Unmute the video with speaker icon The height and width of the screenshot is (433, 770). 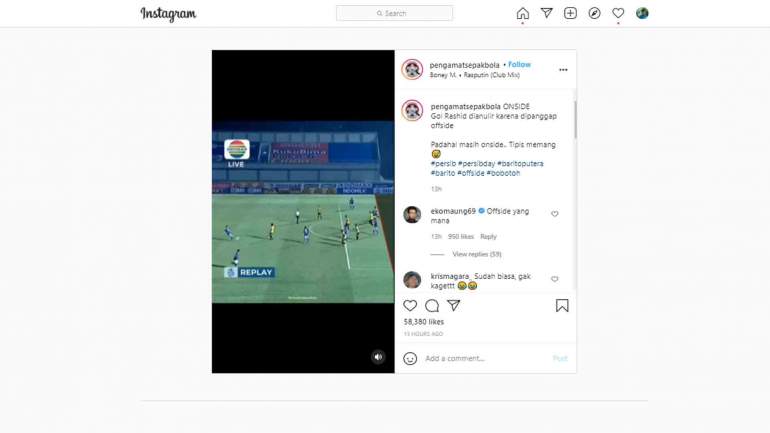[378, 356]
